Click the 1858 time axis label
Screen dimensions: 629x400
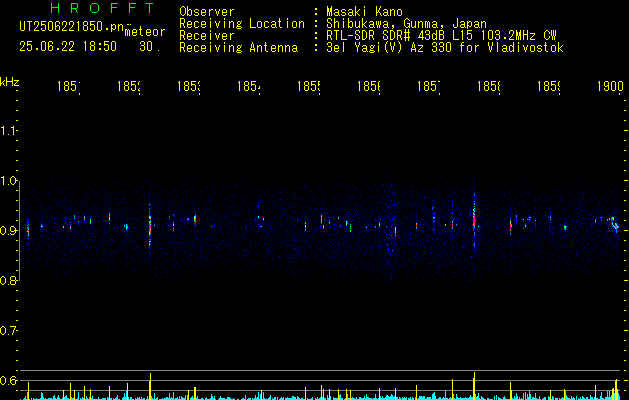pyautogui.click(x=489, y=87)
